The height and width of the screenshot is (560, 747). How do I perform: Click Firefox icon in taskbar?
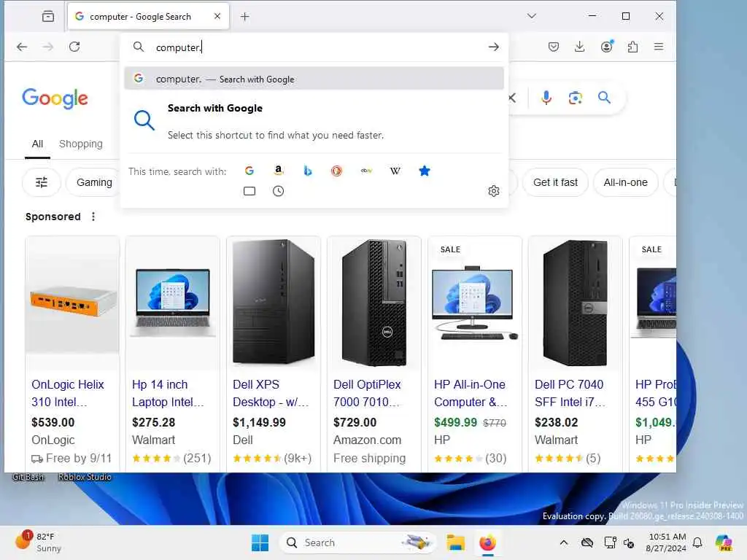[487, 542]
